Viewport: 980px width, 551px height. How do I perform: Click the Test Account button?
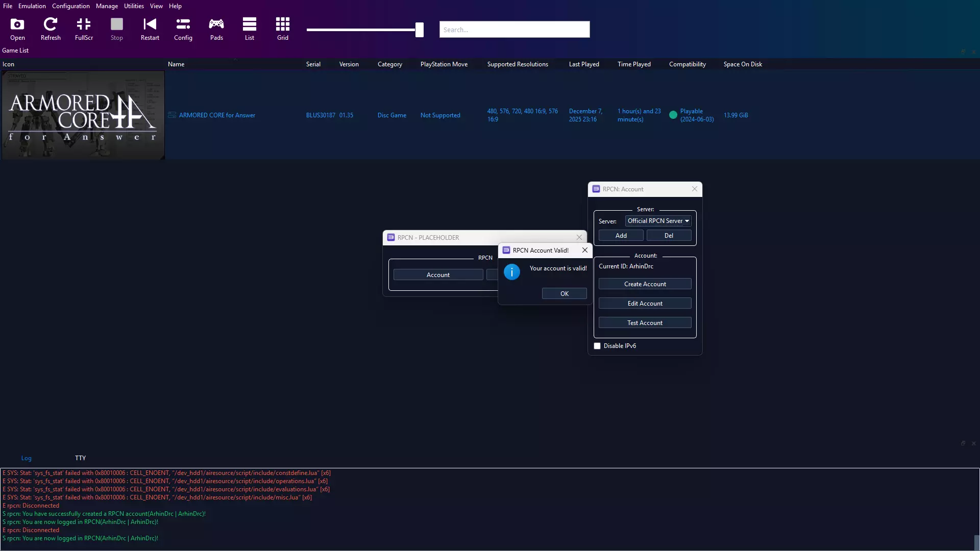[x=645, y=323]
